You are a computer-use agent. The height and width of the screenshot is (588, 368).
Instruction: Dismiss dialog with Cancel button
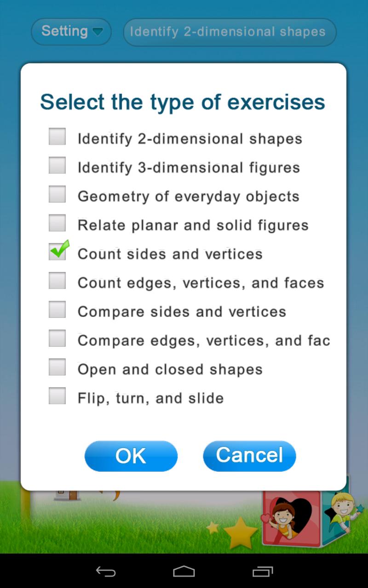tap(249, 456)
